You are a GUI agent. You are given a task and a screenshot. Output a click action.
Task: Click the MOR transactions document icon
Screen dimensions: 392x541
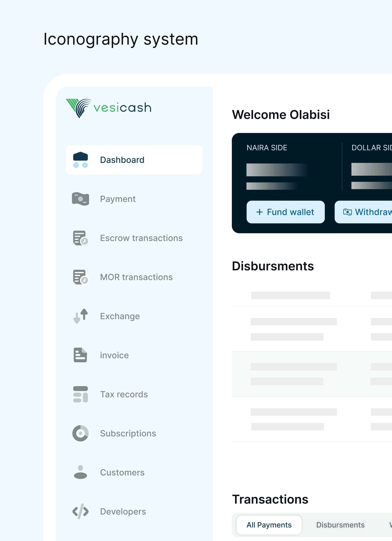[80, 277]
